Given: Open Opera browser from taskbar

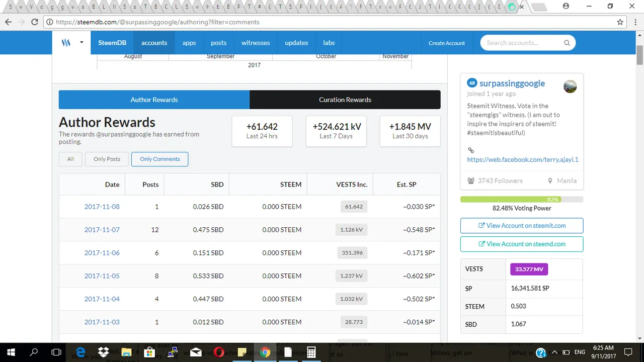Looking at the screenshot, I should click(219, 352).
